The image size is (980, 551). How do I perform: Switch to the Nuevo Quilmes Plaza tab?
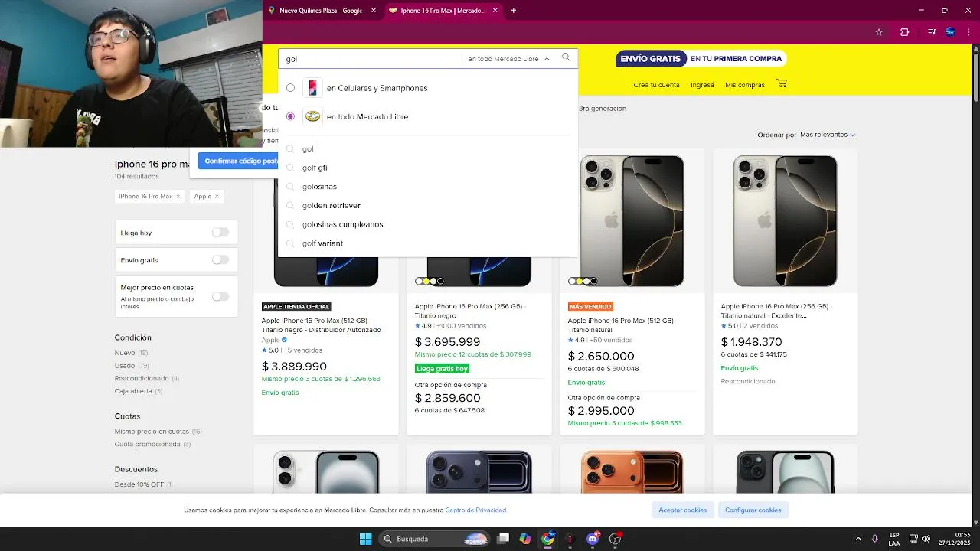322,11
